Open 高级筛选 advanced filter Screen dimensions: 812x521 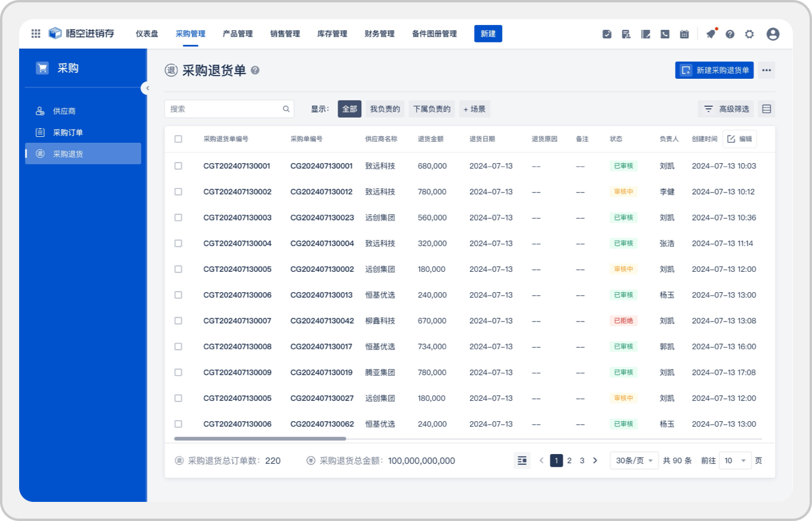(x=726, y=109)
